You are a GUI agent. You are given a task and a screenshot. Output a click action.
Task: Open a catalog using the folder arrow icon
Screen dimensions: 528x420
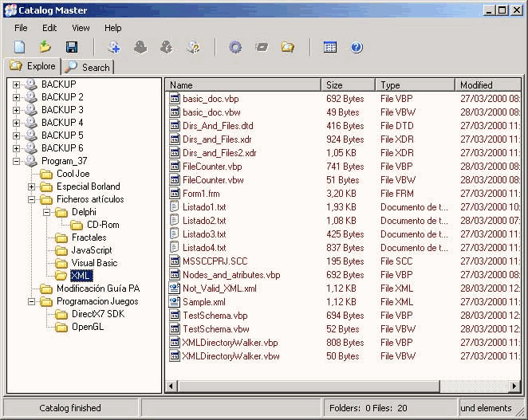(x=45, y=47)
